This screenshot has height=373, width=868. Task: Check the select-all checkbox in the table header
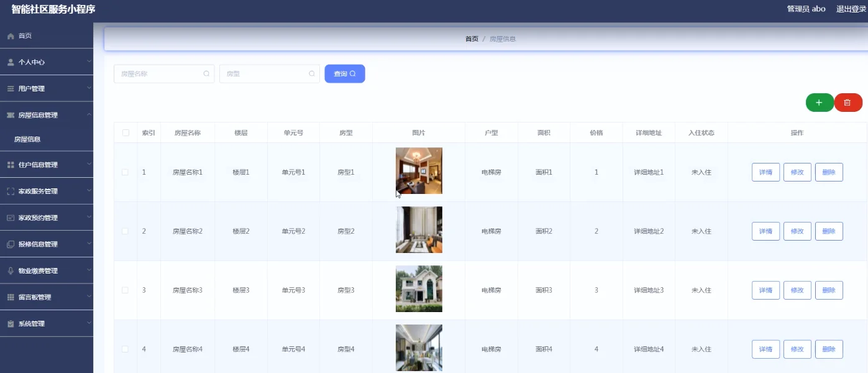point(126,132)
